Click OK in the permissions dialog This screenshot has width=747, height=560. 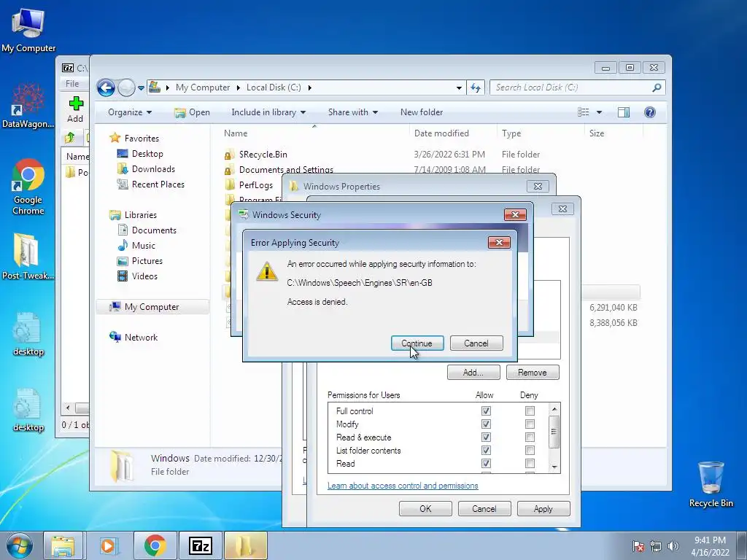[425, 508]
